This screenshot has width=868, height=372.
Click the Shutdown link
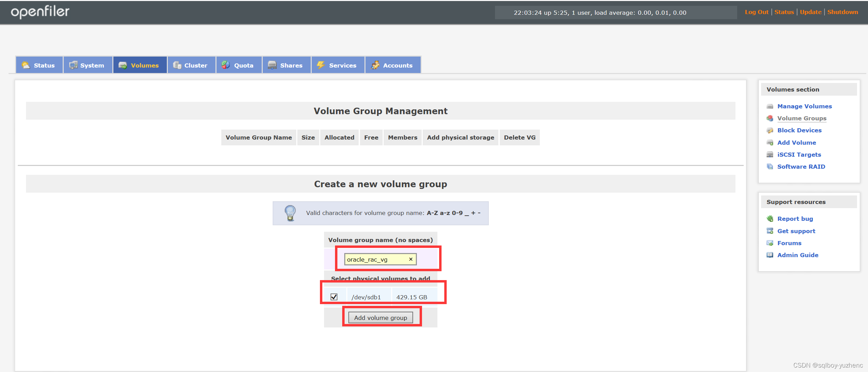point(843,12)
